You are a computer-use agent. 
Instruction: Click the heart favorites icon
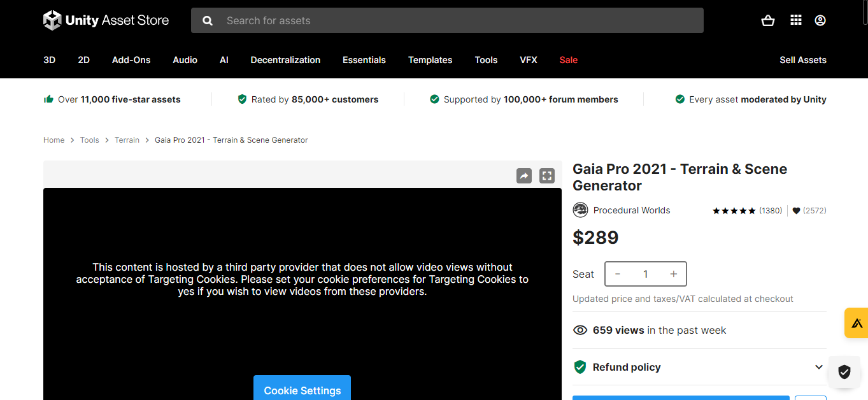[x=796, y=211]
